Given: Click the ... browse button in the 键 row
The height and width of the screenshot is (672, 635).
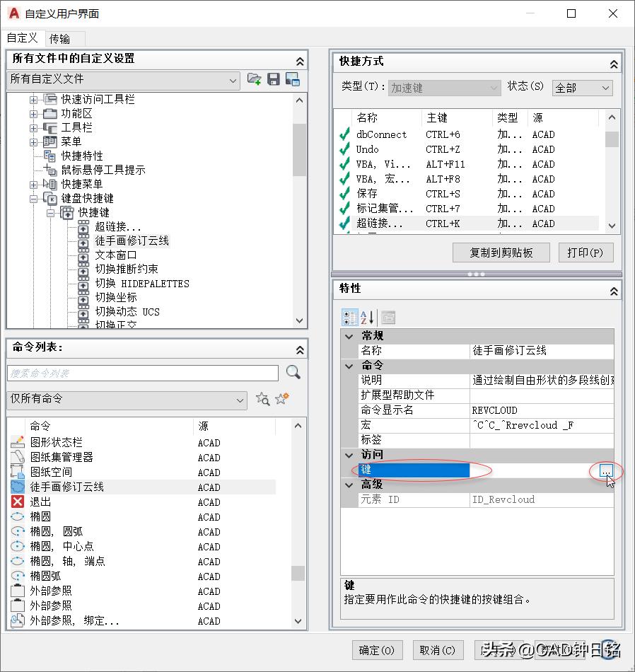Looking at the screenshot, I should (x=607, y=470).
